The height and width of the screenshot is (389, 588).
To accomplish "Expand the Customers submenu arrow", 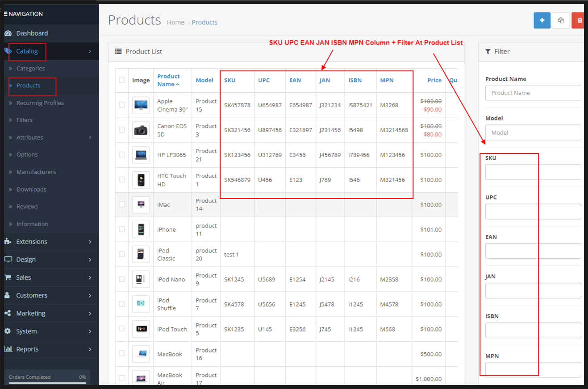I will pyautogui.click(x=90, y=295).
